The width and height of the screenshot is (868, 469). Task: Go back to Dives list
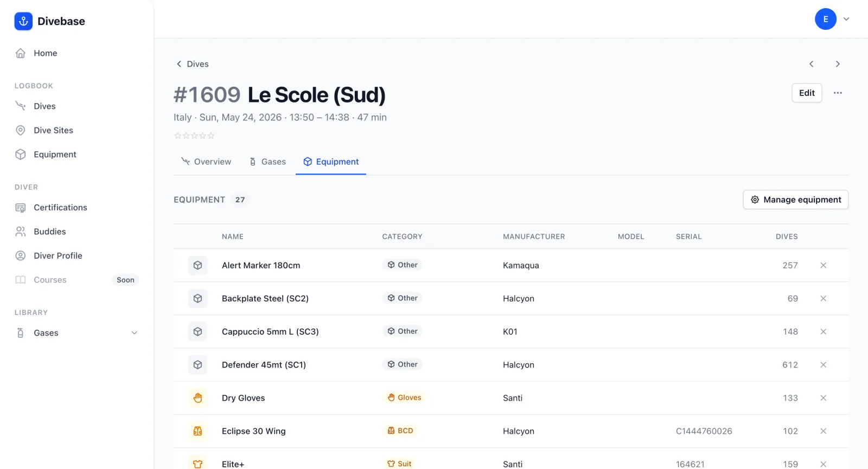pos(193,64)
